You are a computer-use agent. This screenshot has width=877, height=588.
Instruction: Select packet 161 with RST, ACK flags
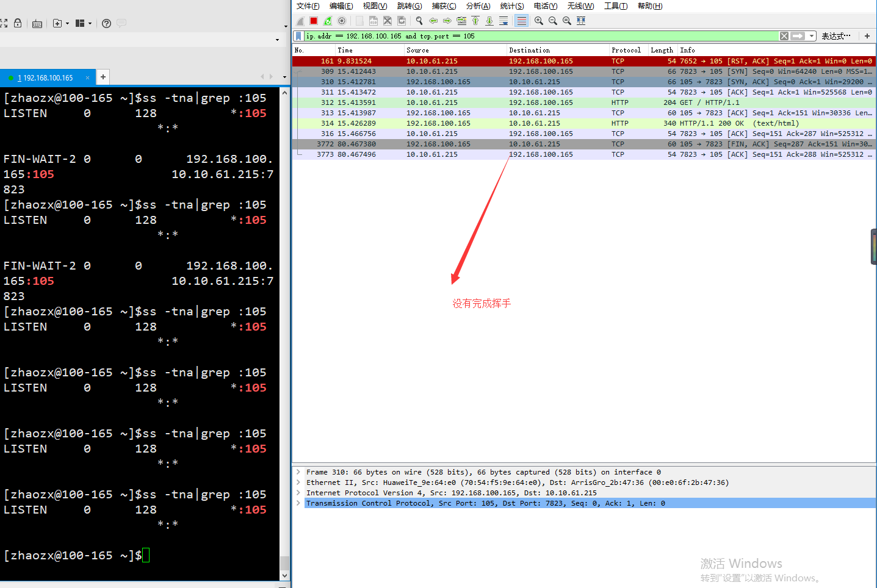584,61
